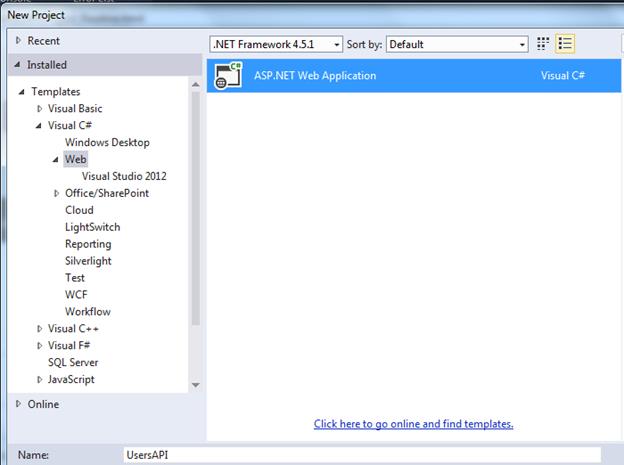Select the Web template category
624x465 pixels.
(76, 159)
